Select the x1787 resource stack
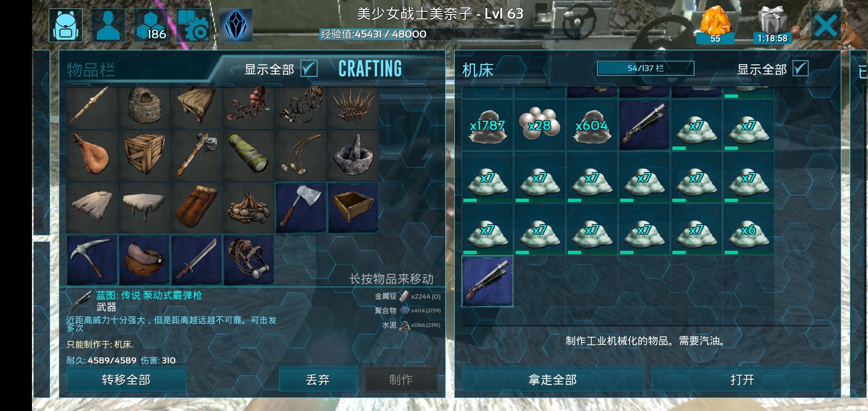The image size is (868, 411). [x=487, y=126]
